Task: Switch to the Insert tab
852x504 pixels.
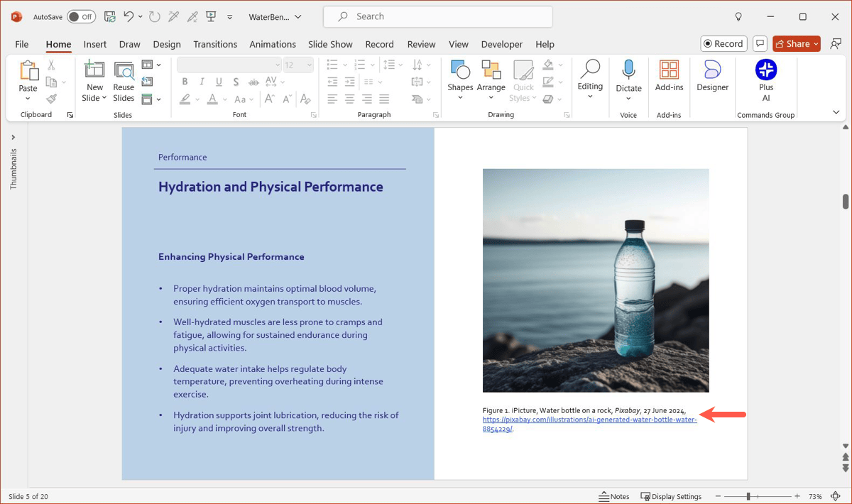Action: pyautogui.click(x=95, y=44)
